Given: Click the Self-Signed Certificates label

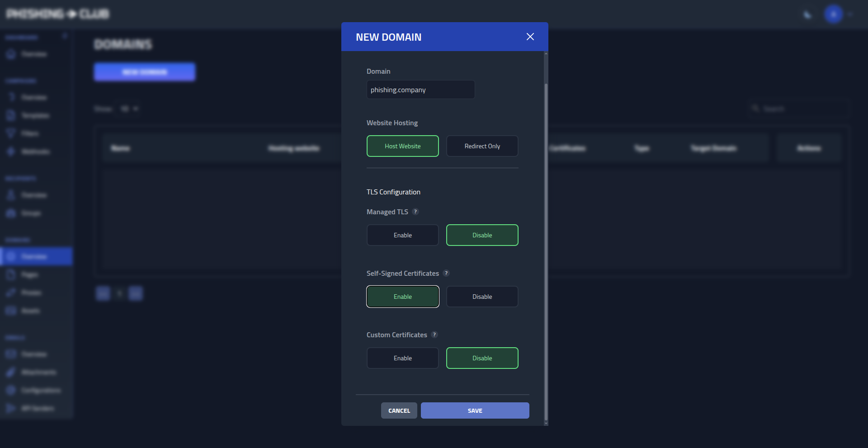Looking at the screenshot, I should point(402,274).
